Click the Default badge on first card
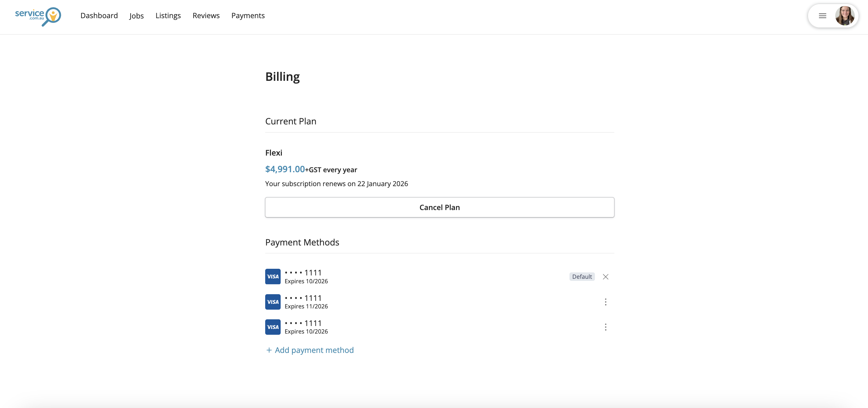 pos(582,277)
